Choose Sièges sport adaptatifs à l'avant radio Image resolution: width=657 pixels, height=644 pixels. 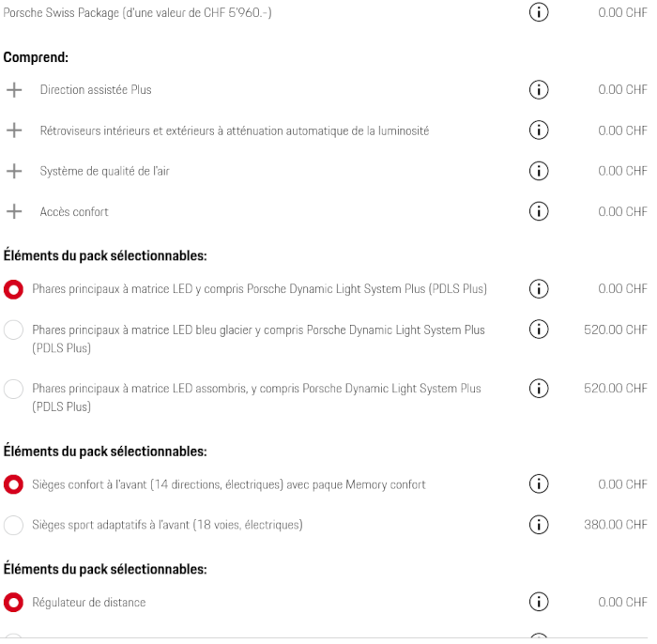click(13, 525)
